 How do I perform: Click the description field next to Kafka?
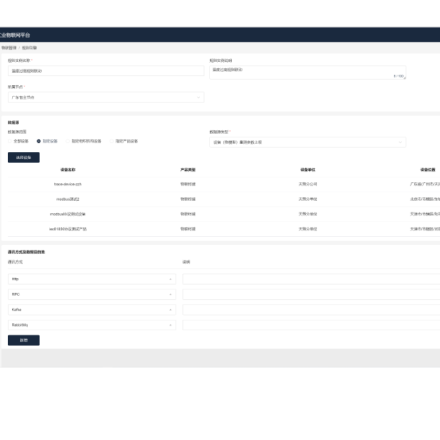[311, 310]
